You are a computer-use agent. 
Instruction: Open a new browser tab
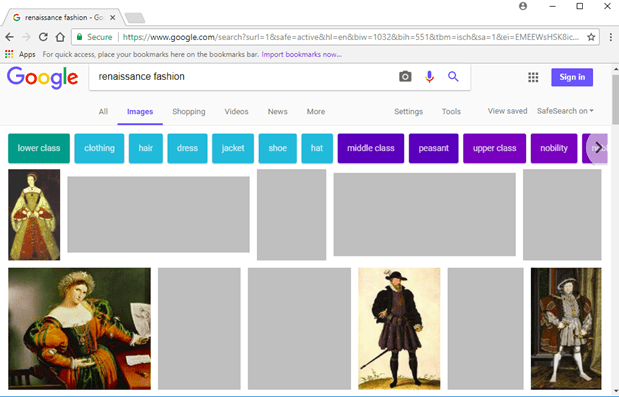(135, 18)
